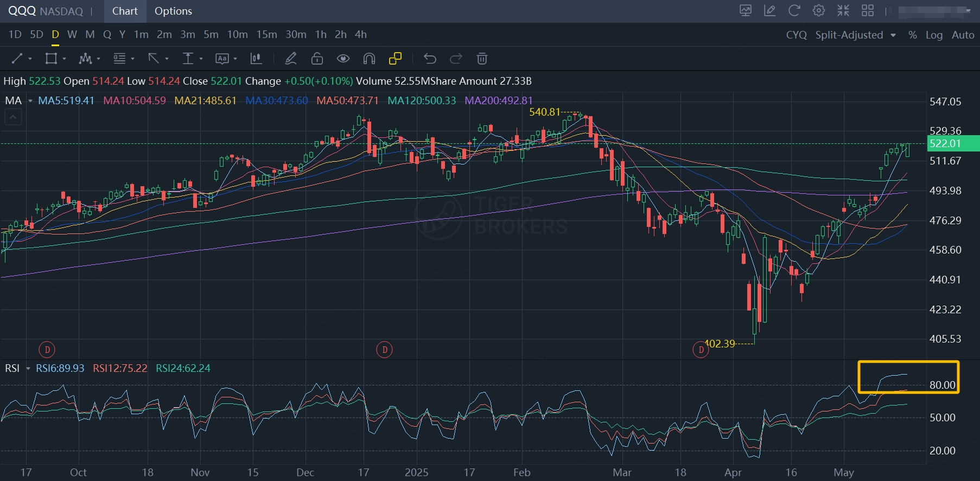Select the price range measure tool
Screen dimensions: 980x481
point(188,59)
